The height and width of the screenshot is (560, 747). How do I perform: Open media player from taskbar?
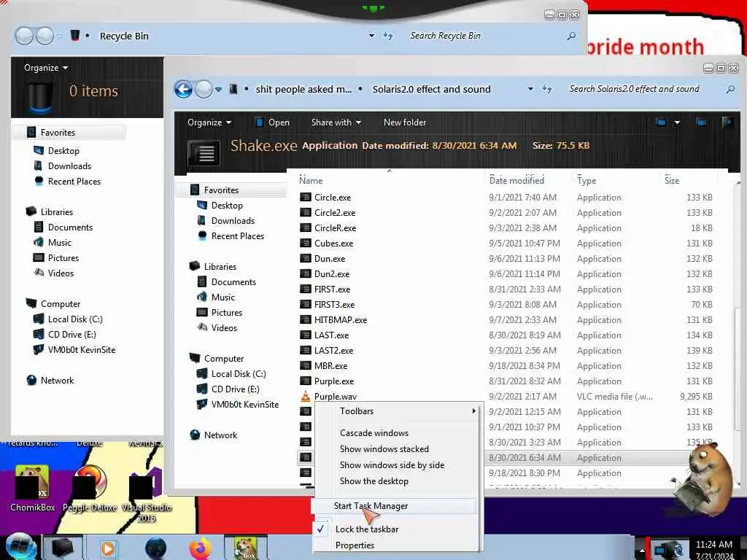(108, 548)
